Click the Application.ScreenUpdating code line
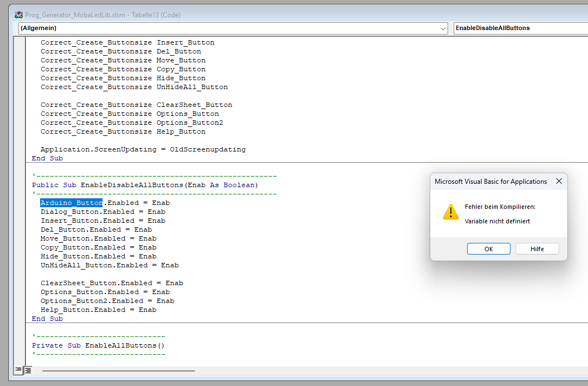This screenshot has height=386, width=588. (x=143, y=149)
